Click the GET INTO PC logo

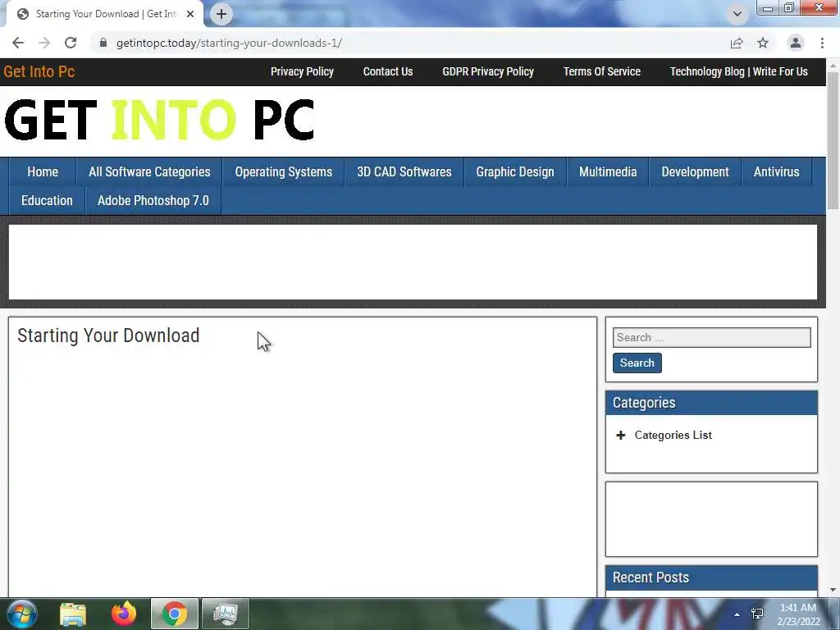tap(159, 120)
